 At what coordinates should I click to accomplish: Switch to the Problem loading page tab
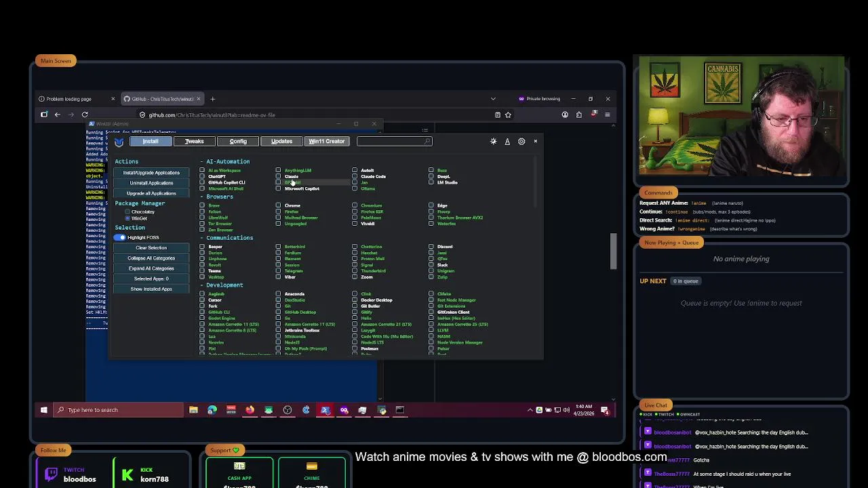pyautogui.click(x=69, y=99)
